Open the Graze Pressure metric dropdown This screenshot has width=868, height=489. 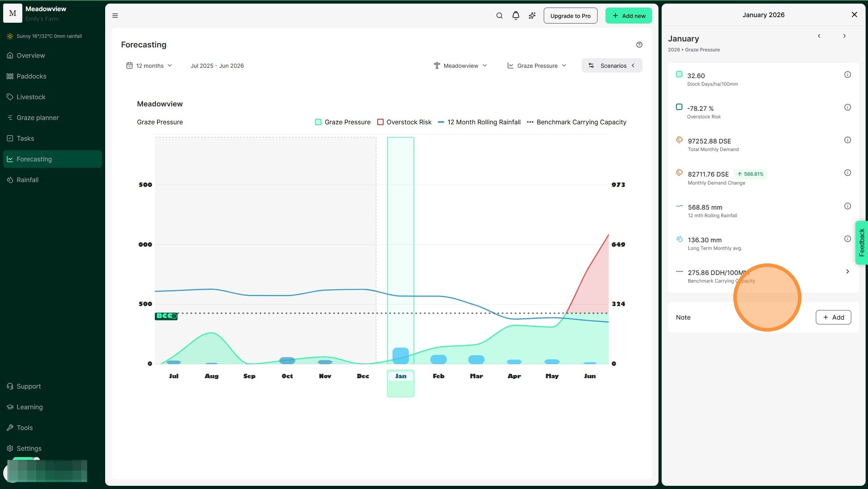pos(537,66)
